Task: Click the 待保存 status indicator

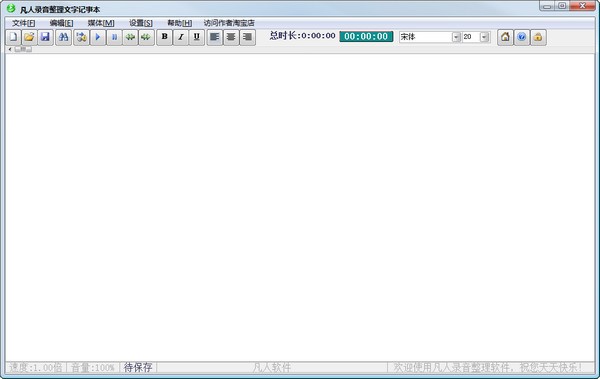Action: (138, 368)
